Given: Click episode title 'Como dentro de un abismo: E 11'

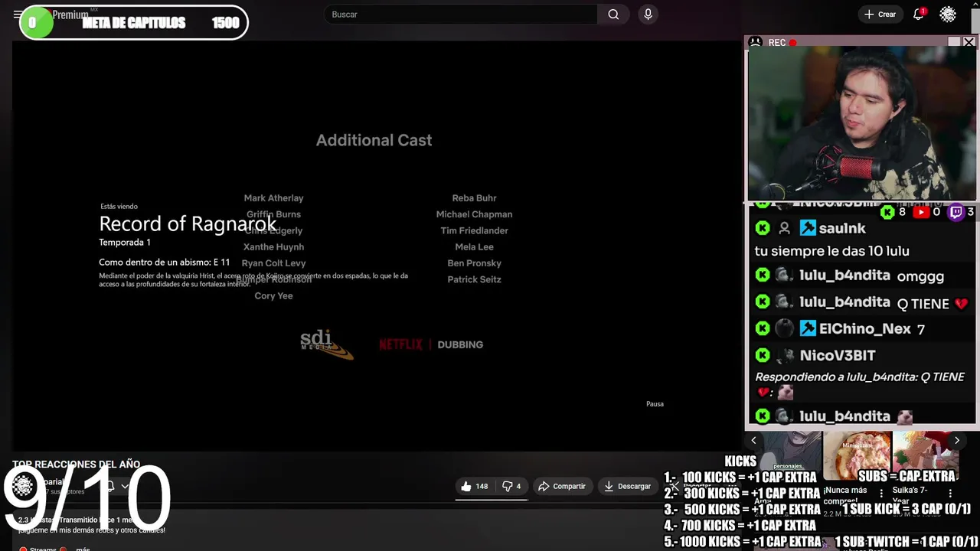Looking at the screenshot, I should coord(164,262).
